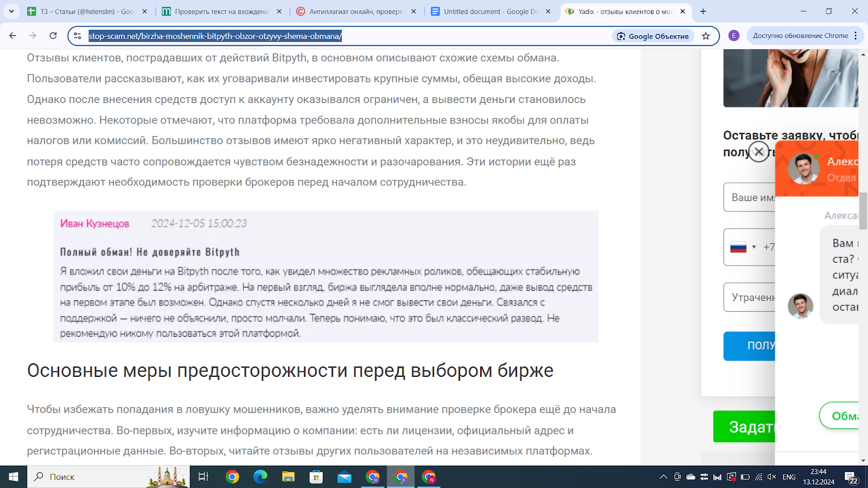Bookmark this page with the star icon

click(706, 36)
